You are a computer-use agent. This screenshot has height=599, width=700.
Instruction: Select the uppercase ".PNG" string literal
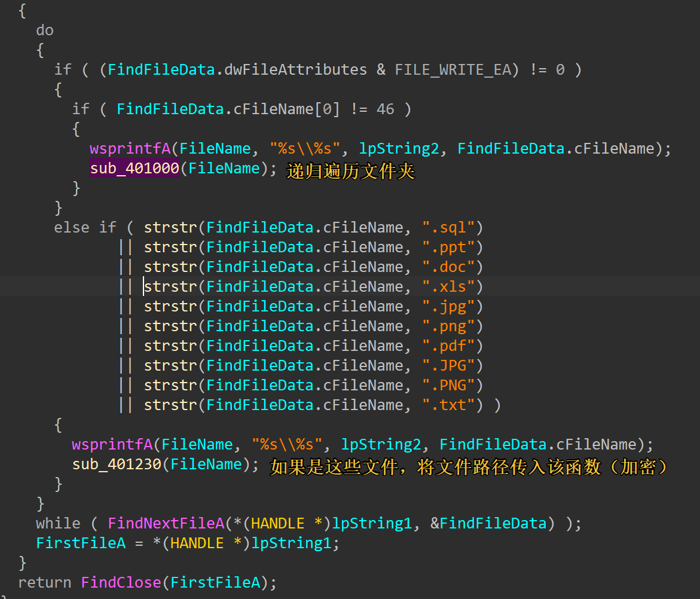pyautogui.click(x=448, y=386)
